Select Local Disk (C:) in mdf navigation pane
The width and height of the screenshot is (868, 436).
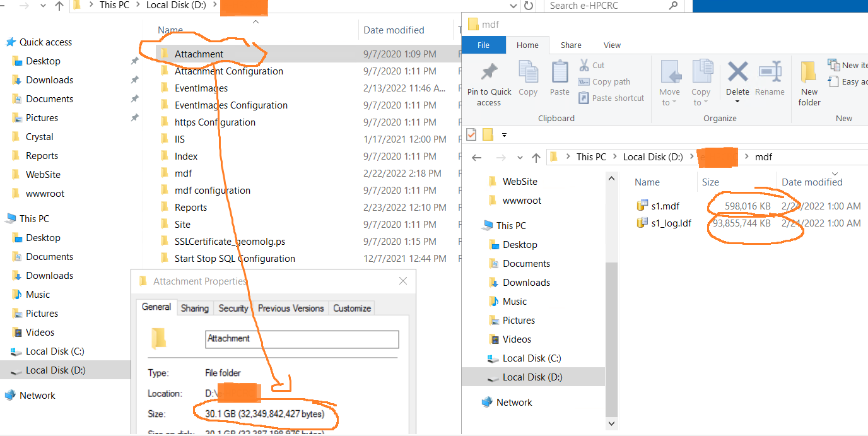click(x=531, y=358)
